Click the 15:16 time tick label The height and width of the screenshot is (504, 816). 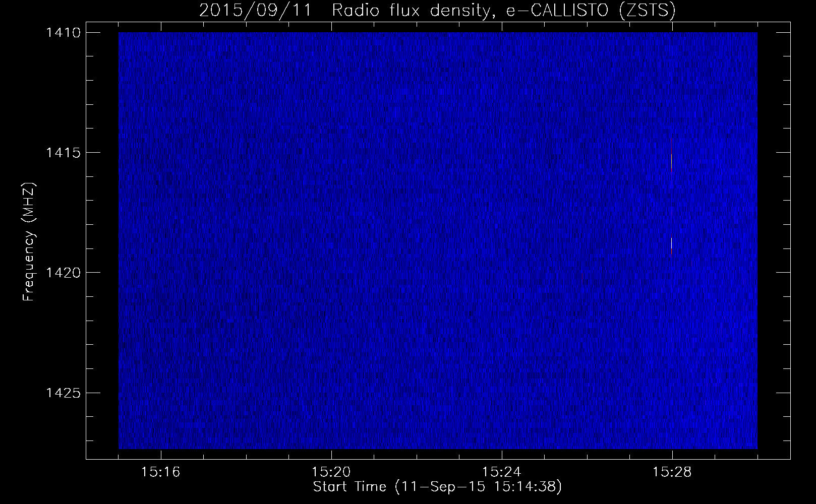(161, 472)
